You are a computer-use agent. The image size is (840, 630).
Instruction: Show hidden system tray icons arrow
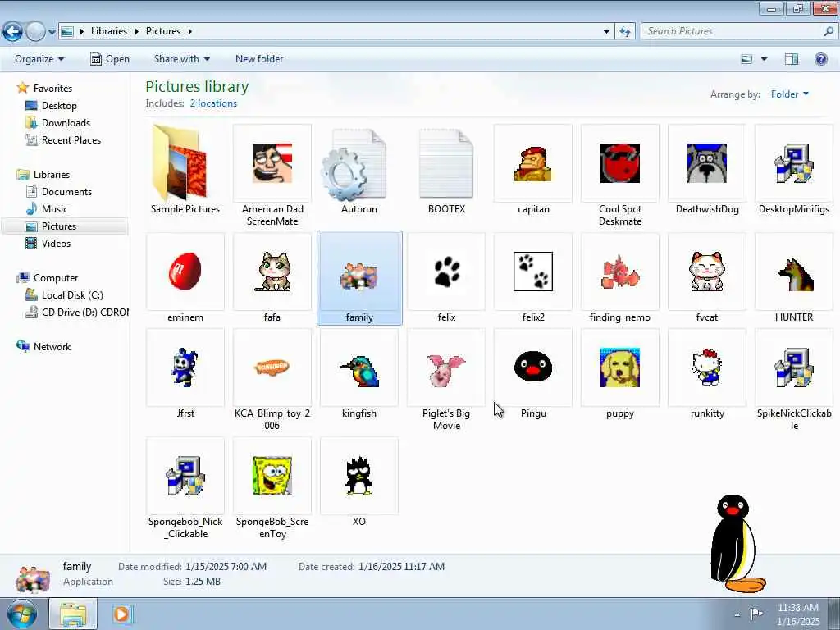tap(737, 614)
